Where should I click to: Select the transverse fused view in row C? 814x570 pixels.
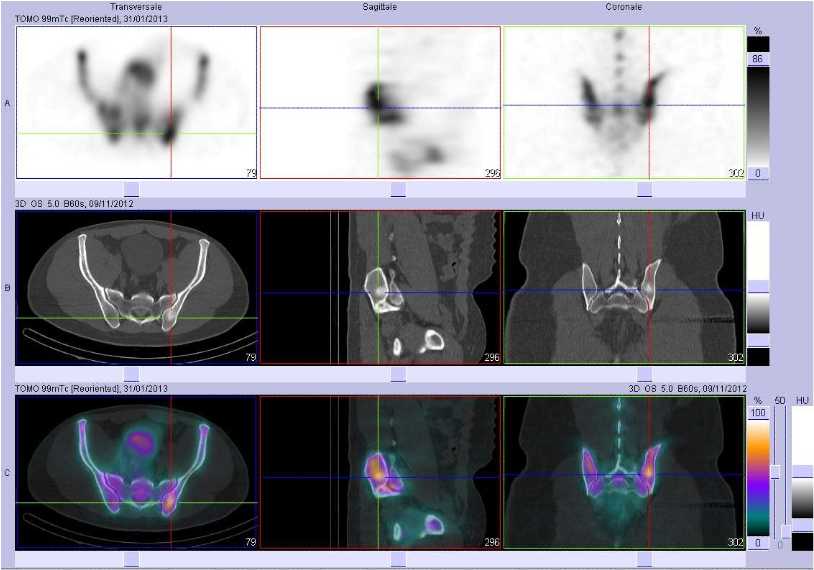click(136, 472)
